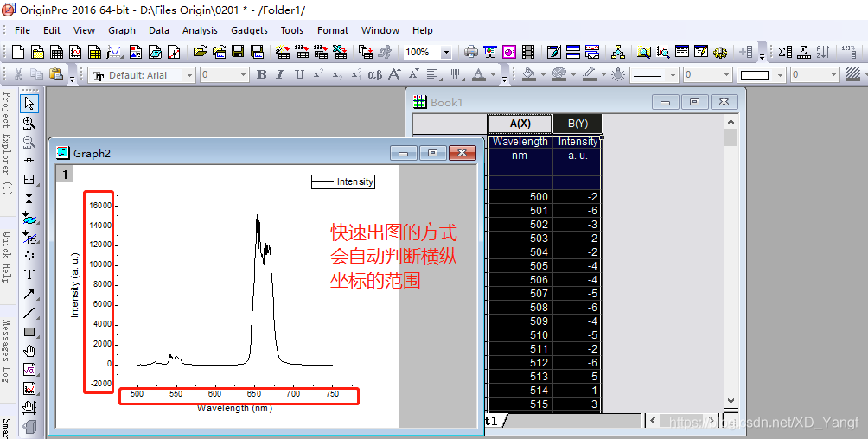Click the Sort A-Z icon
The height and width of the screenshot is (439, 868).
coord(823,52)
